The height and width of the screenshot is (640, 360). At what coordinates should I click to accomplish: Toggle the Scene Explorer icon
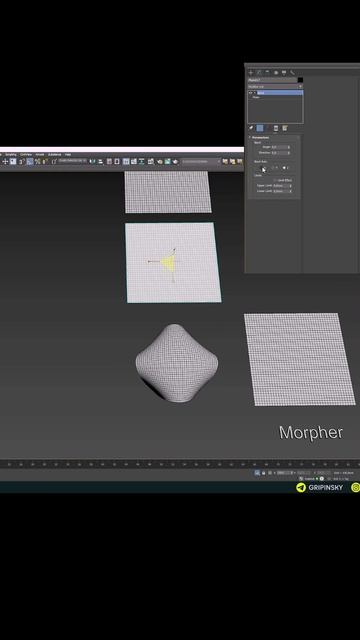coord(109,161)
